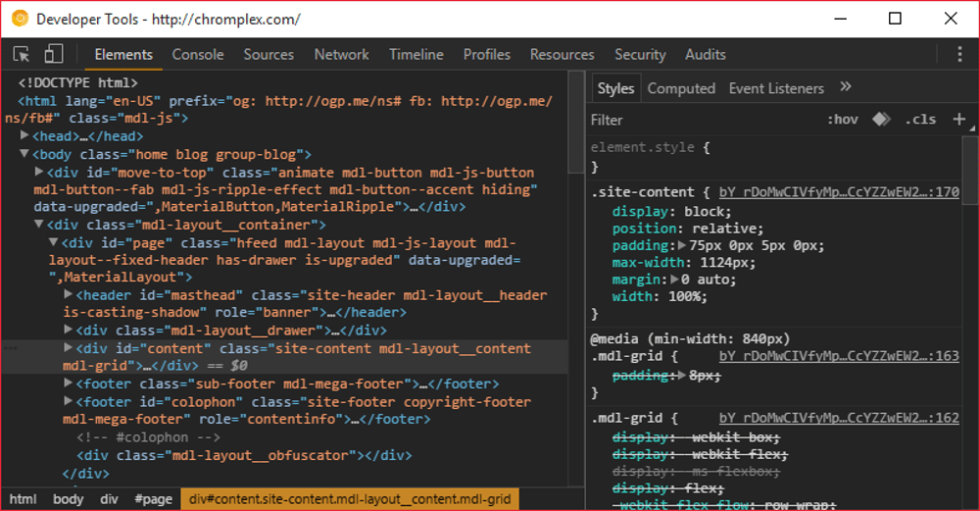
Task: Click the Styles pane vertical scrollbar
Action: pyautogui.click(x=970, y=170)
